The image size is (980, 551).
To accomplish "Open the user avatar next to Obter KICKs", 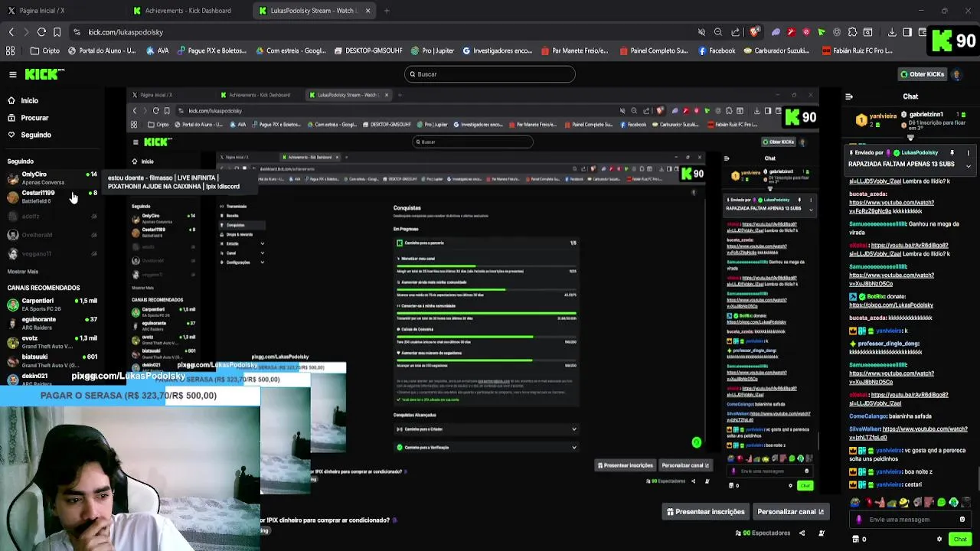I will [956, 74].
